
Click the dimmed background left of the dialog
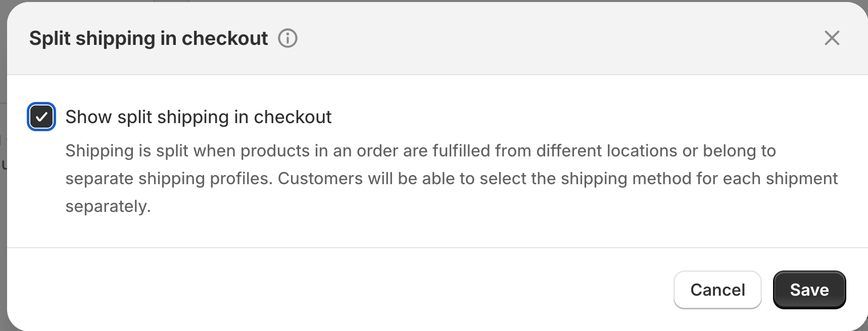pyautogui.click(x=3, y=227)
